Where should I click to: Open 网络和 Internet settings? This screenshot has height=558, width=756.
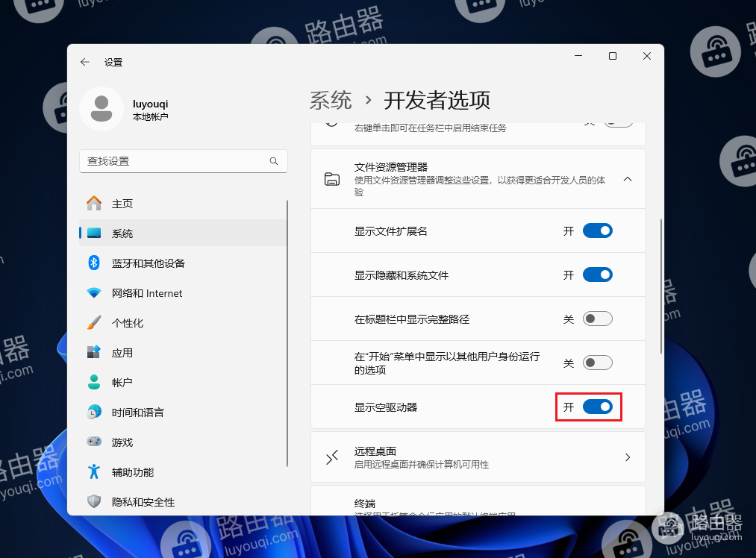point(183,293)
